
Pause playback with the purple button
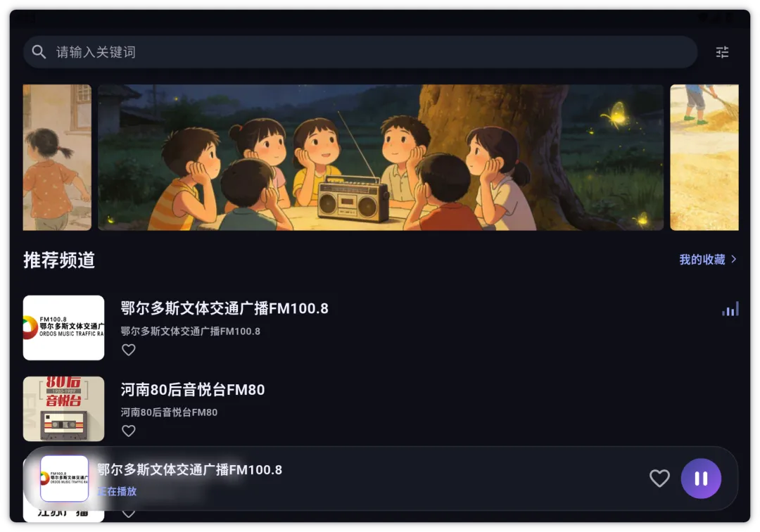[x=701, y=479]
